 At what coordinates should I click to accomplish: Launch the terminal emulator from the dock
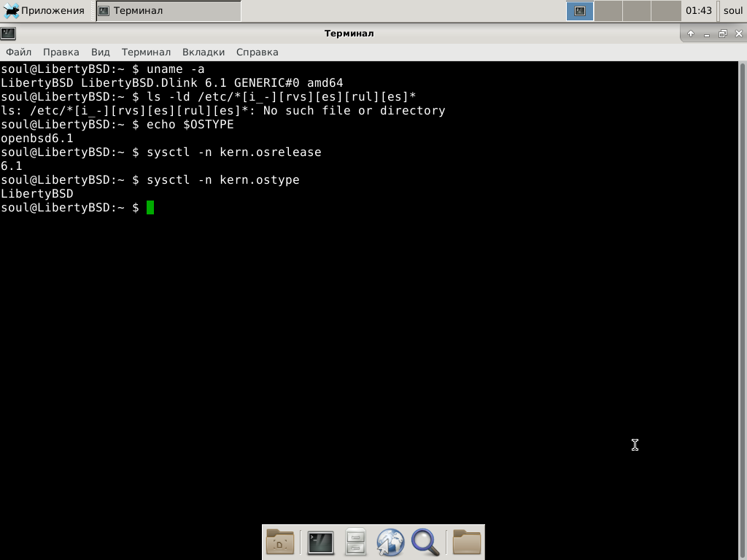tap(321, 542)
